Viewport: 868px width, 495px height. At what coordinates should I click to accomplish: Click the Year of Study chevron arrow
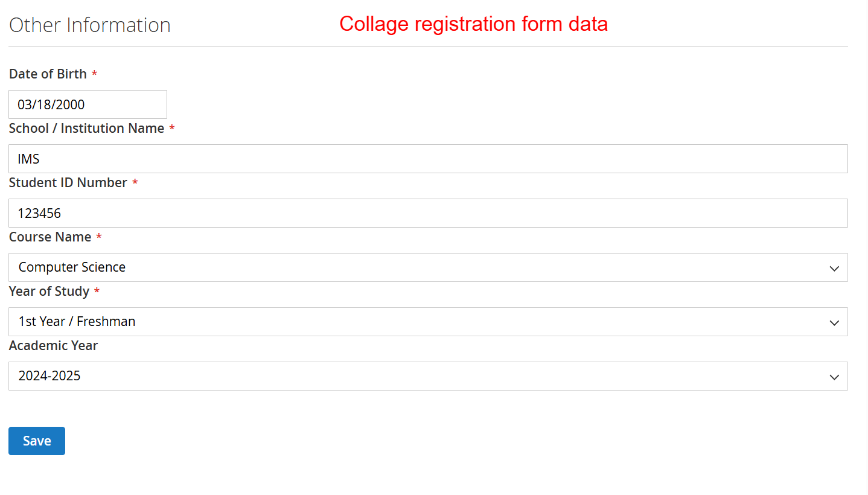[x=834, y=322]
